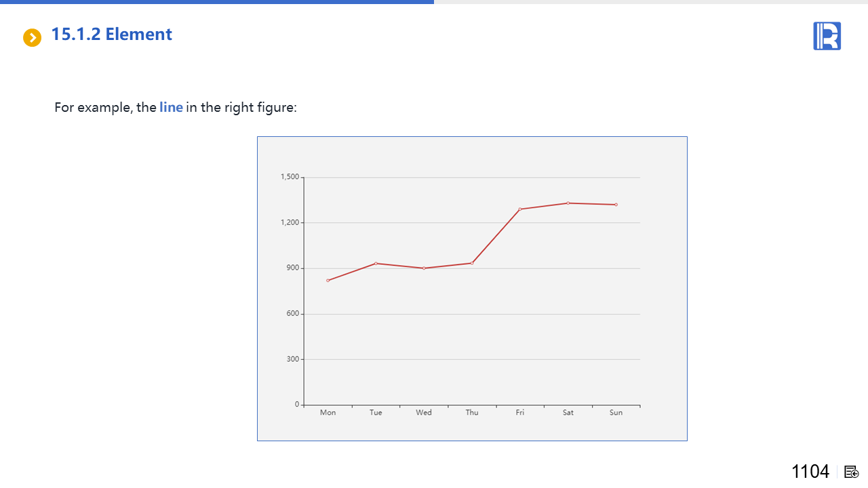Click the Tue data point marker
The width and height of the screenshot is (868, 488).
point(376,263)
